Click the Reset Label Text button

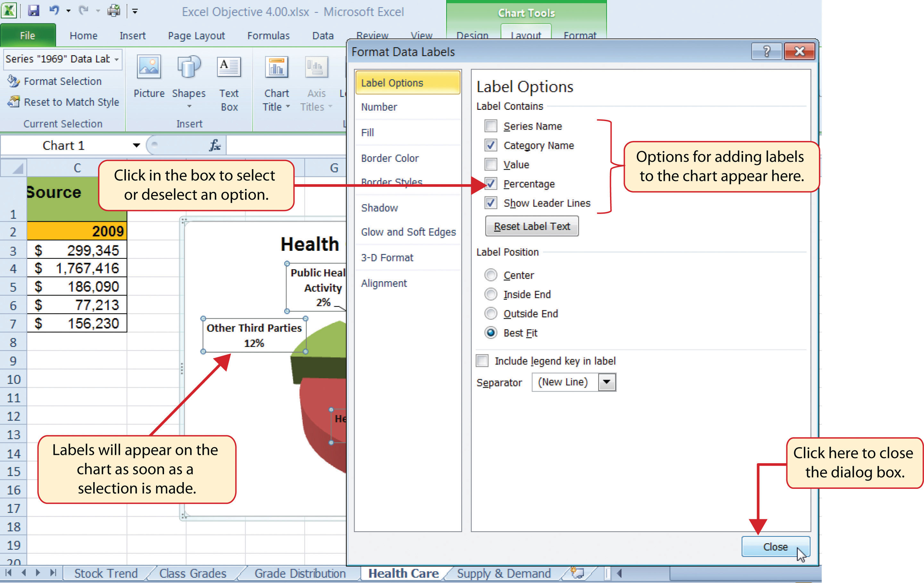531,226
